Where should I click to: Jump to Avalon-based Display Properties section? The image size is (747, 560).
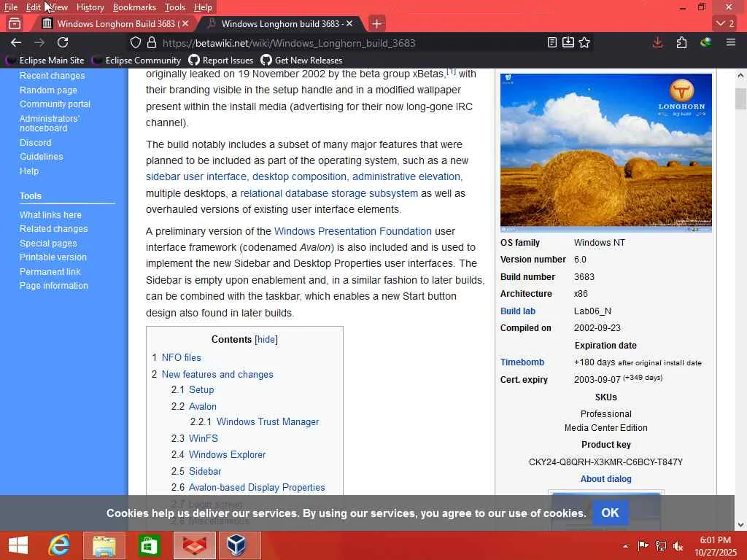coord(257,487)
